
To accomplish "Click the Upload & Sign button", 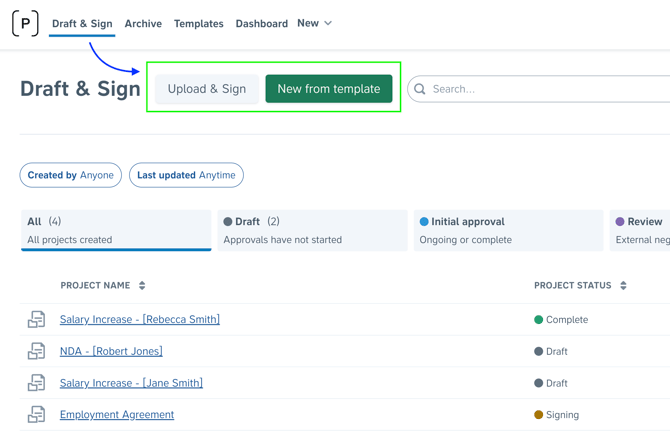I will tap(207, 89).
